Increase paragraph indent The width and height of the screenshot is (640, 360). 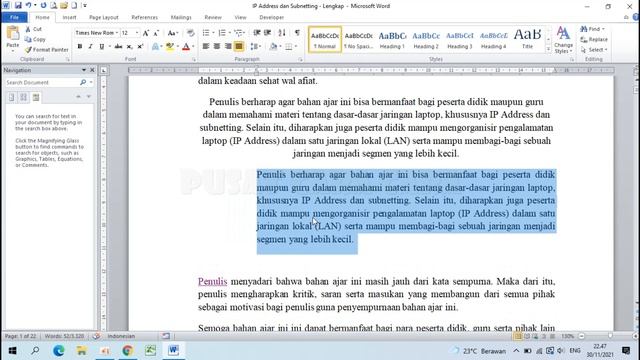[x=267, y=33]
